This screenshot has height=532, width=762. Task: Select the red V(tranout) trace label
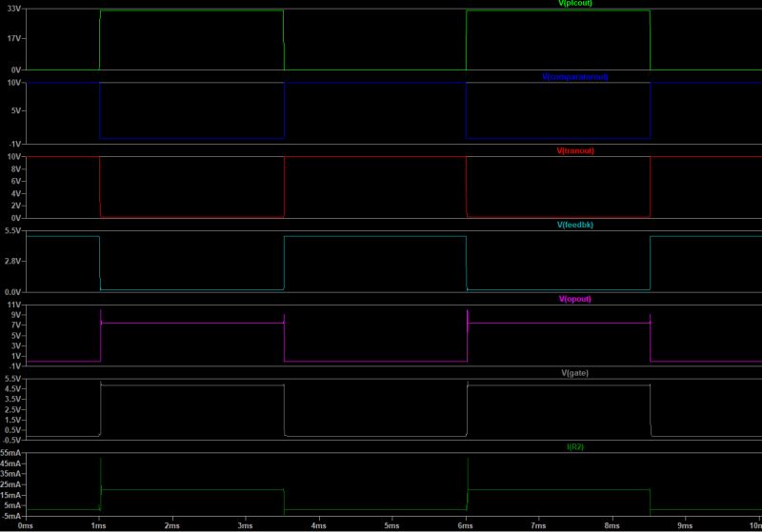575,151
